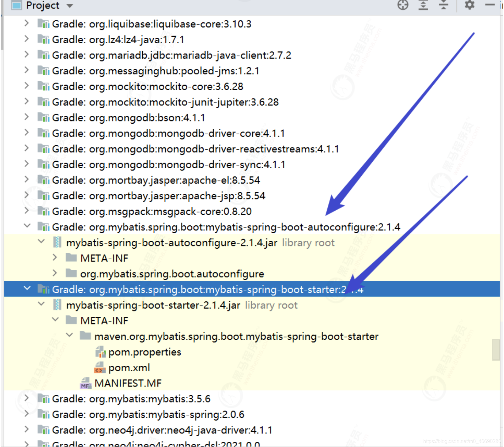Expand the apache-el:8.5.54 library node

point(27,180)
